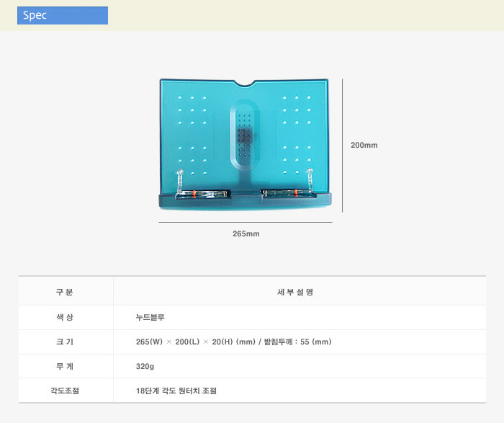The width and height of the screenshot is (504, 423).
Task: Select the 크 기 row label
Action: click(65, 342)
